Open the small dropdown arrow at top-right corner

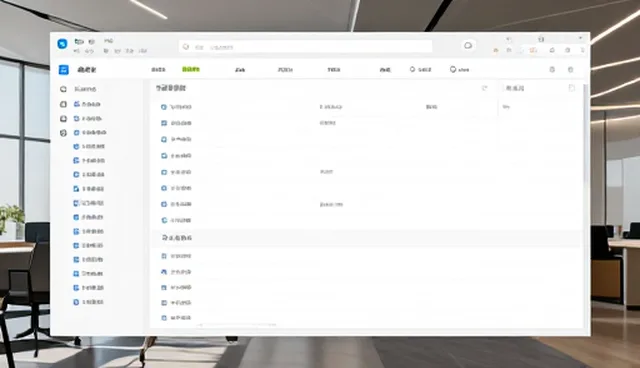[x=580, y=38]
